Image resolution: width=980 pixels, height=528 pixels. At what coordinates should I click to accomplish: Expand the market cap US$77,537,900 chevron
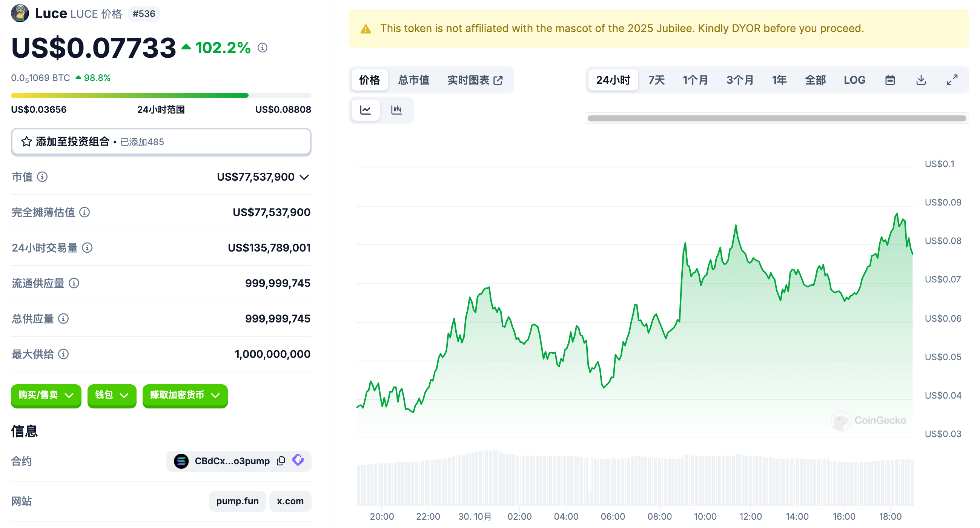[304, 177]
